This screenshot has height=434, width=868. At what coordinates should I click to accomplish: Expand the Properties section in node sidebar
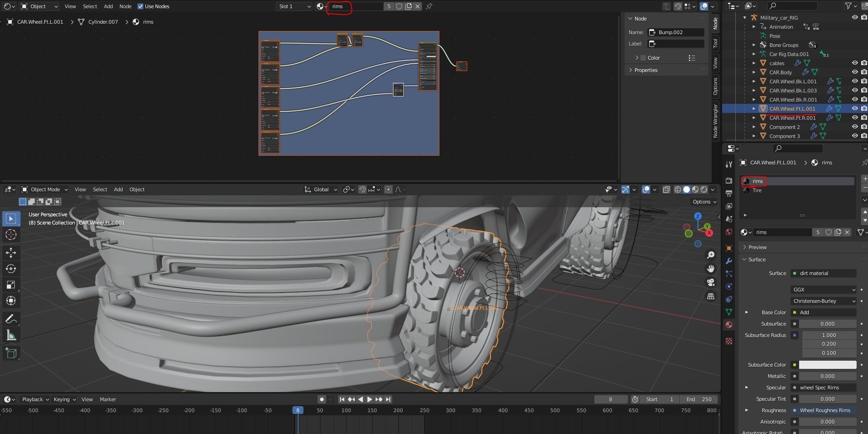click(646, 70)
